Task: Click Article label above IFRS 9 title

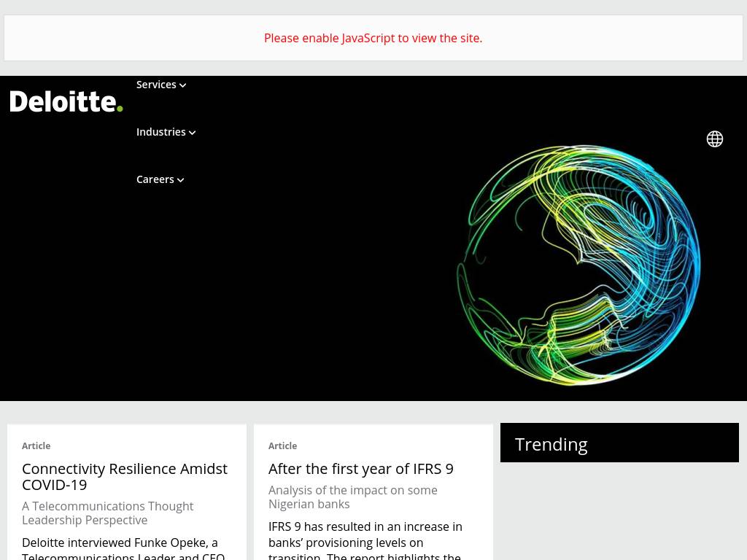Action: click(x=282, y=446)
